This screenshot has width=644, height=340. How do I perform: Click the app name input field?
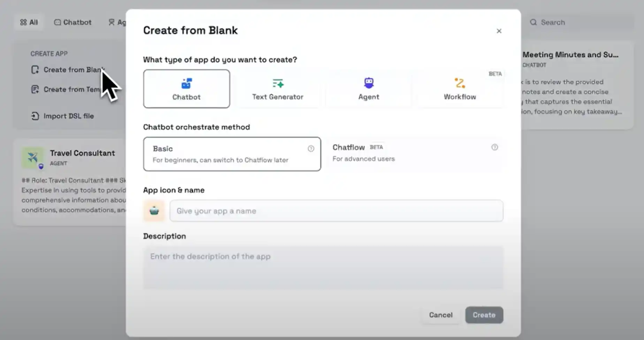[x=336, y=211]
